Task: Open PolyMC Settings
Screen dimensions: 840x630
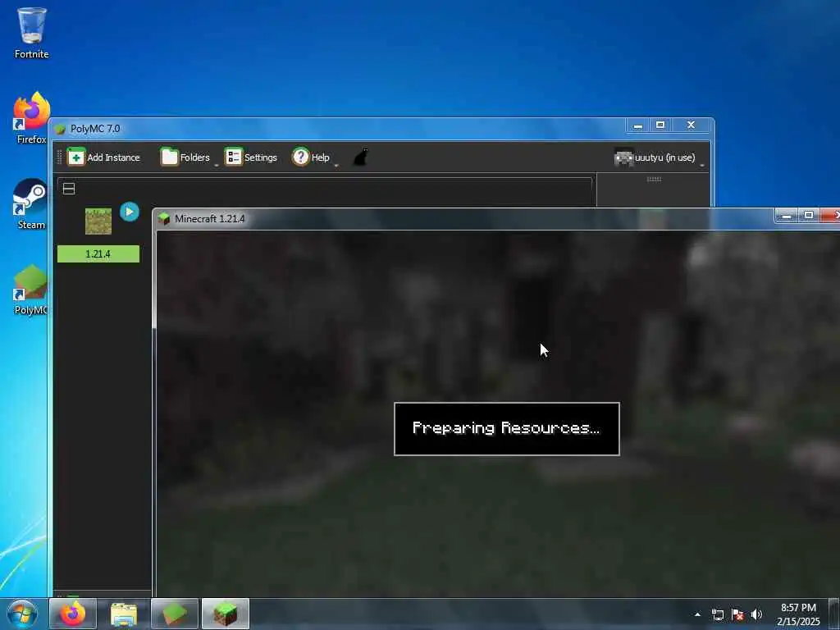Action: pyautogui.click(x=251, y=157)
